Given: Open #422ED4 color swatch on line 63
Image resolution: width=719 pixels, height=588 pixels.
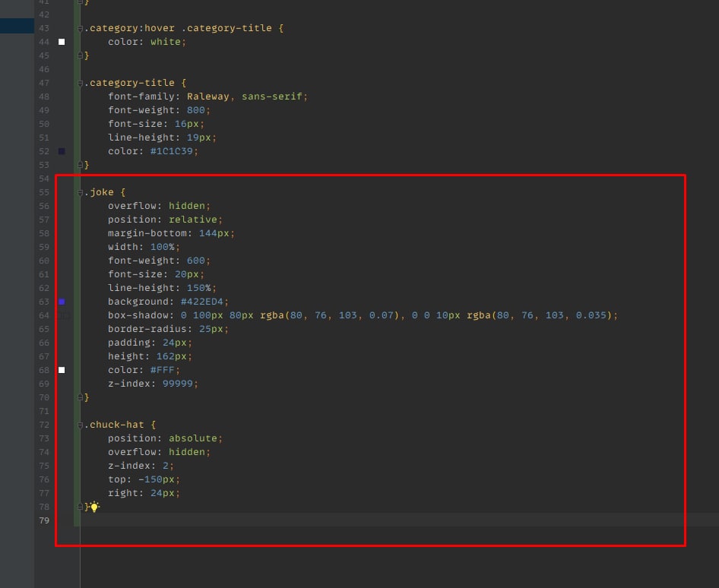Looking at the screenshot, I should pyautogui.click(x=62, y=302).
